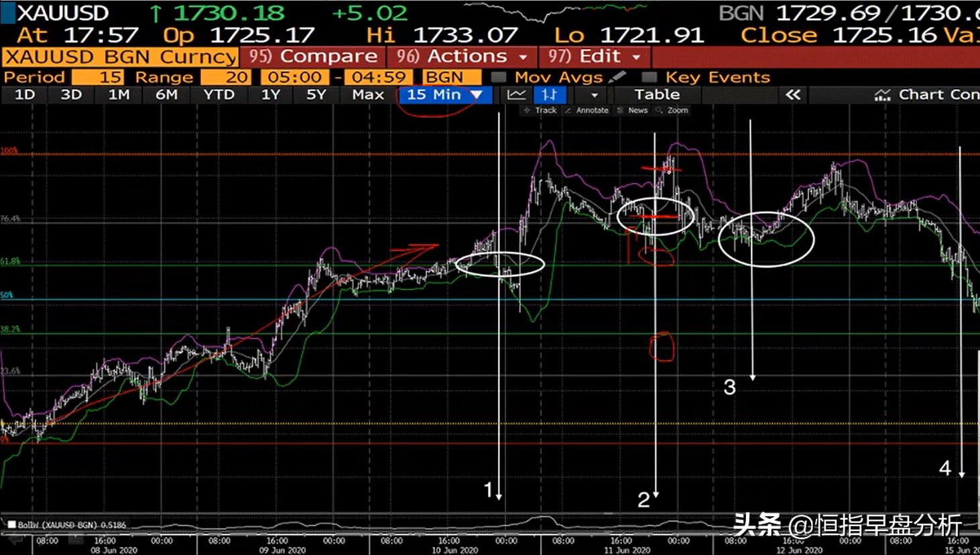
Task: Select the 6M range tab
Action: tap(166, 95)
